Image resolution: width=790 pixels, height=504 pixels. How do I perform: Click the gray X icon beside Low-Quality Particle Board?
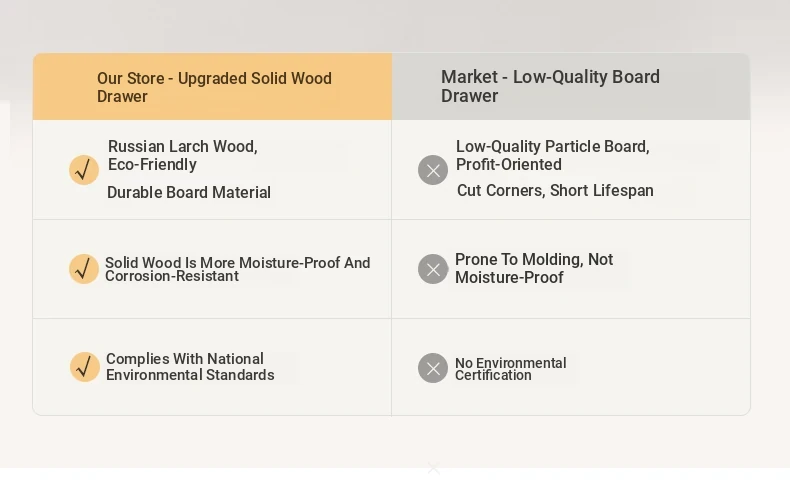click(x=433, y=170)
